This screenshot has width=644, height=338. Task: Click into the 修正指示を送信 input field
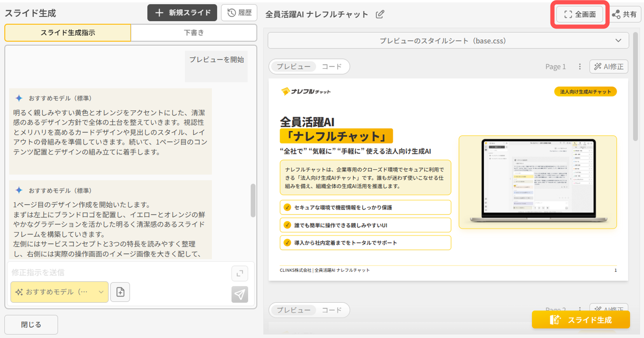click(x=119, y=272)
